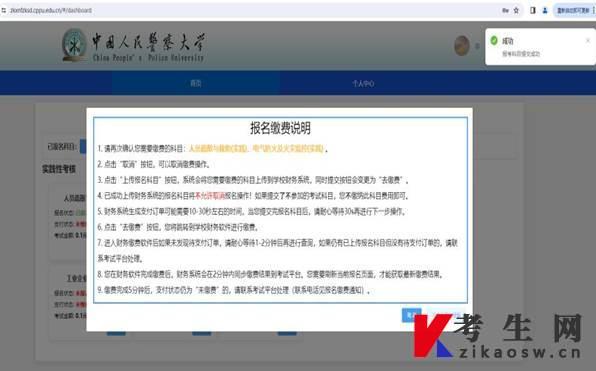Click the red 不允许取消 text
Screen dimensions: 596x371
(210, 196)
